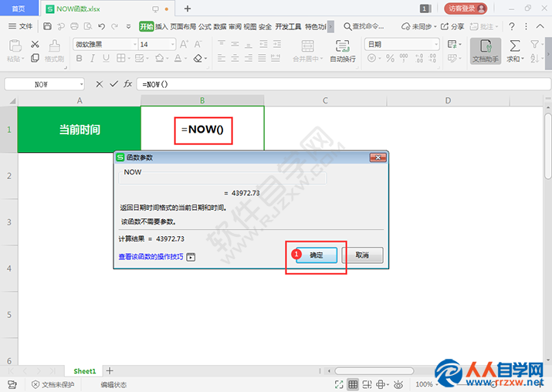Toggle the Auto Wrap text button
The image size is (552, 392).
(343, 51)
